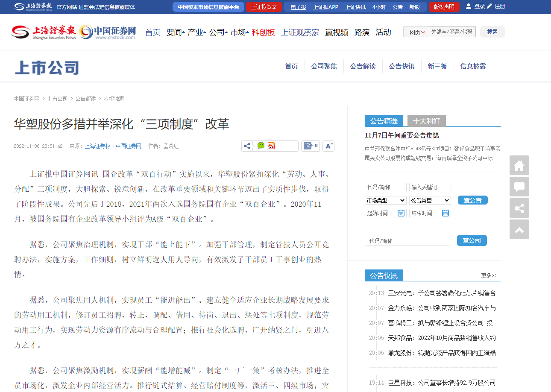Select the 公告精选 tab
Image resolution: width=551 pixels, height=392 pixels.
tap(384, 121)
